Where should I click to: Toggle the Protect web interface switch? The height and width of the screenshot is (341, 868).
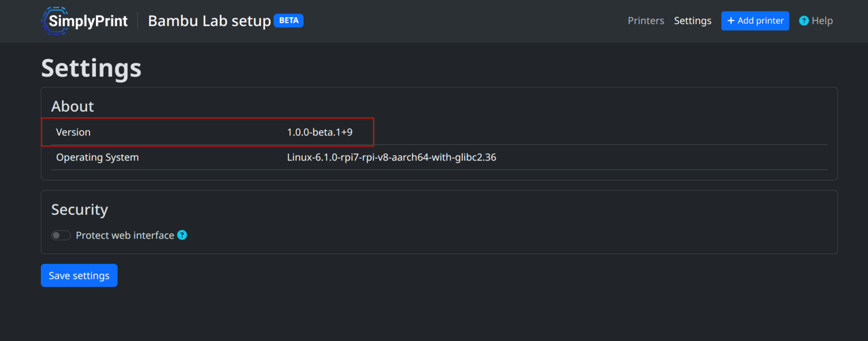pos(61,235)
